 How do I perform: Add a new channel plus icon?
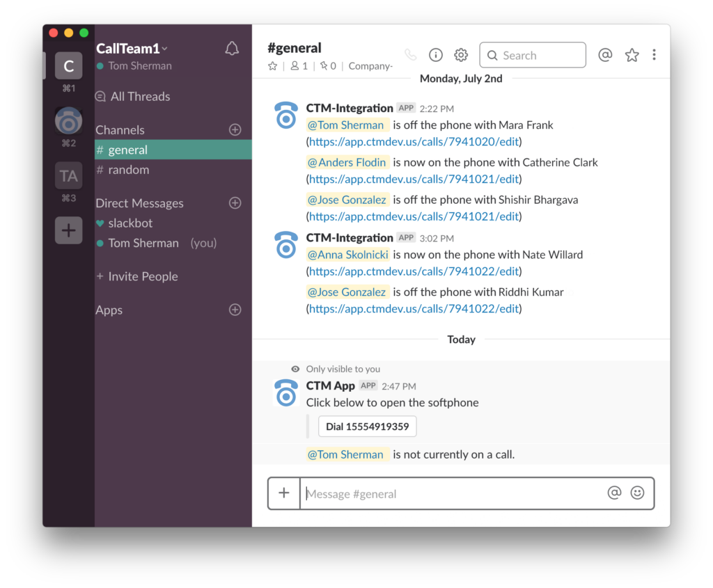235,129
